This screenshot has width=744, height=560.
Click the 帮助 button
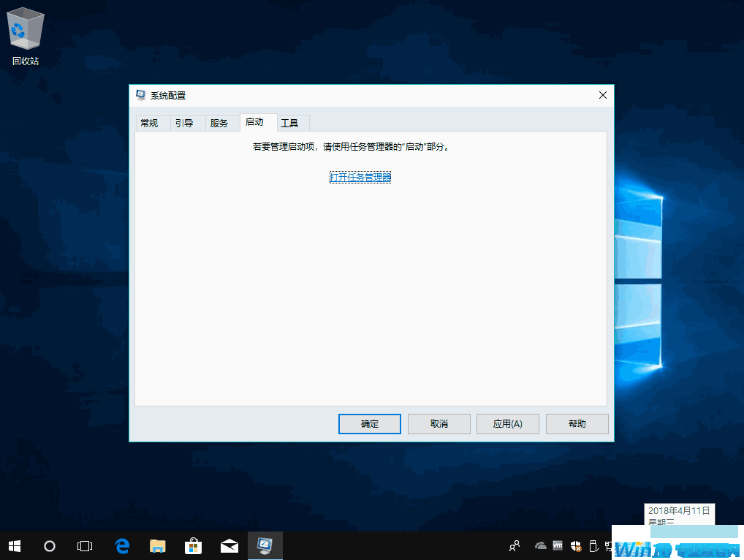577,424
